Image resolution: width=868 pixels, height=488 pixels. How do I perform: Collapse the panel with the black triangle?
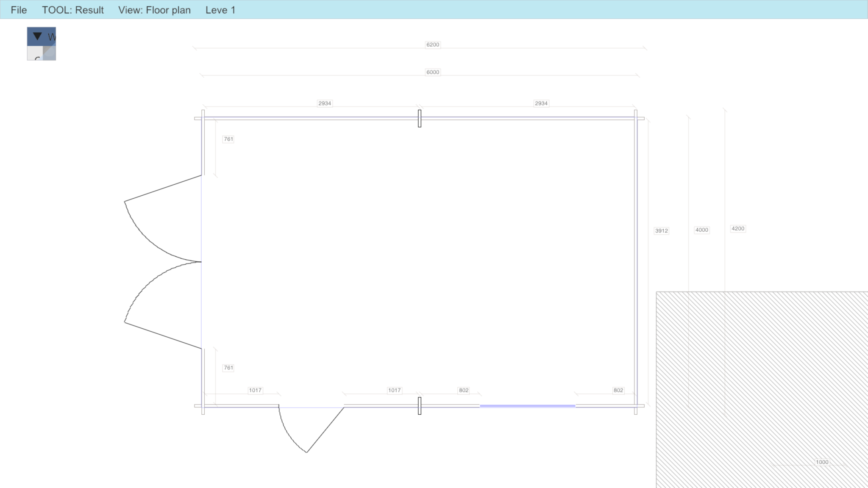pos(37,36)
